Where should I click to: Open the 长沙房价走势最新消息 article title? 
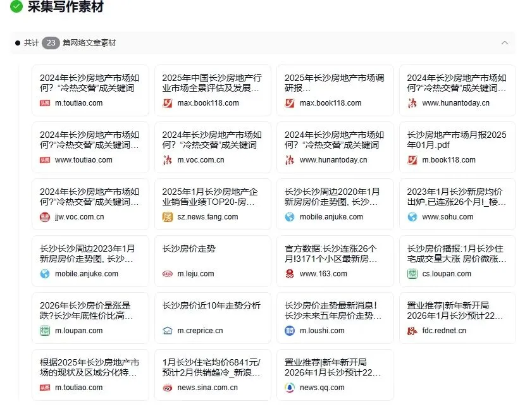(x=333, y=310)
